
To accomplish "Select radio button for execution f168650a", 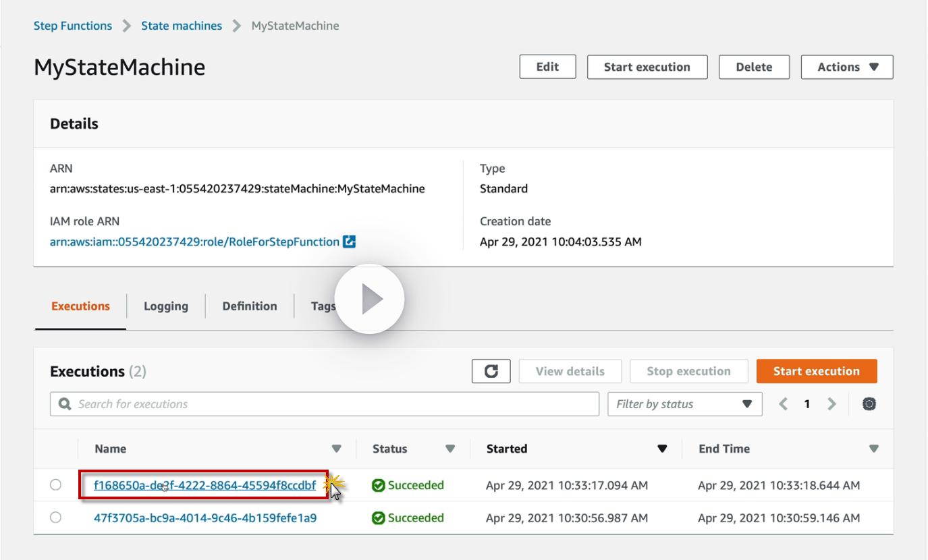I will pos(55,484).
